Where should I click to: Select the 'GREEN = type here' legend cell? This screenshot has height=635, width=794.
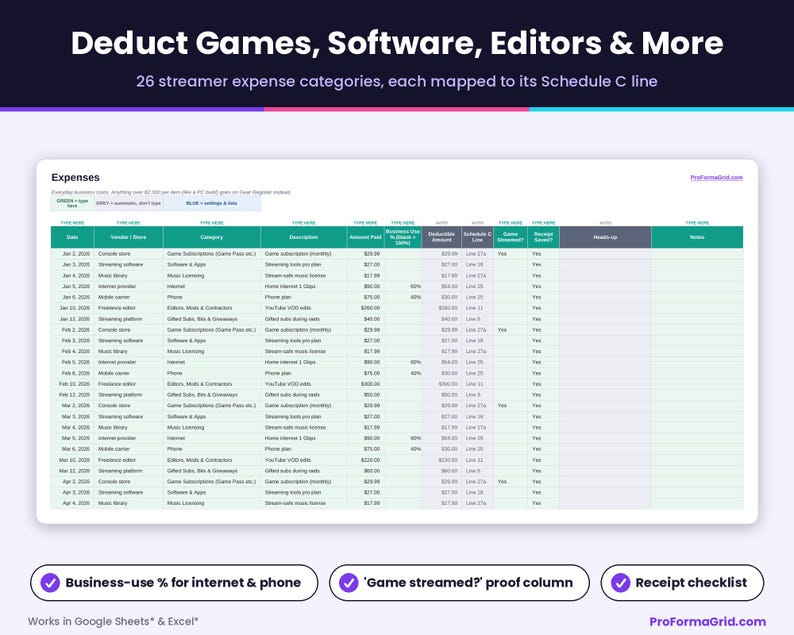click(x=72, y=203)
